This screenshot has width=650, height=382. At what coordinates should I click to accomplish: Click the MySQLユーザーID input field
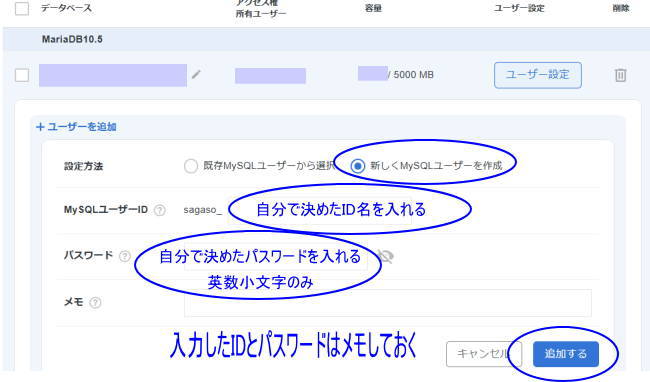click(319, 210)
